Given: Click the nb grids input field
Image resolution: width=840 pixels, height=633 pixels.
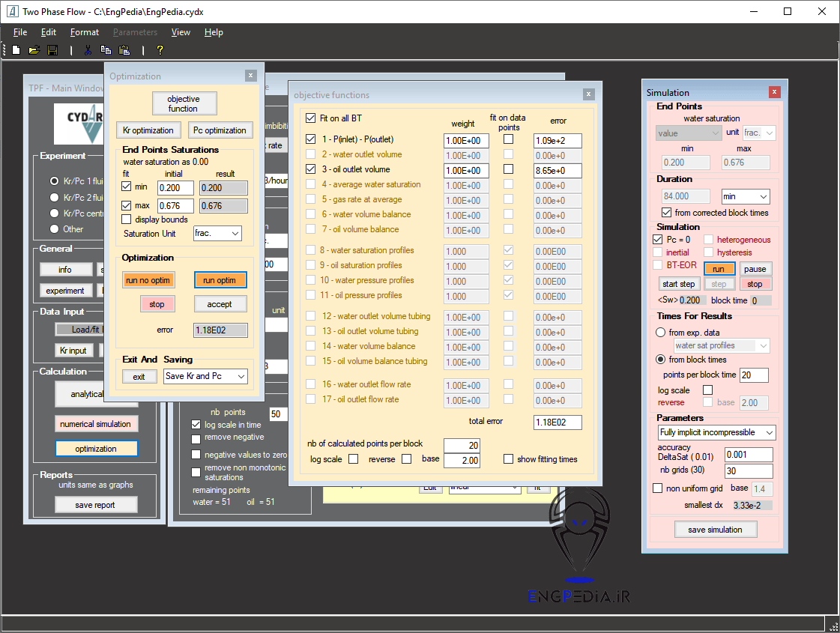Looking at the screenshot, I should pos(748,470).
